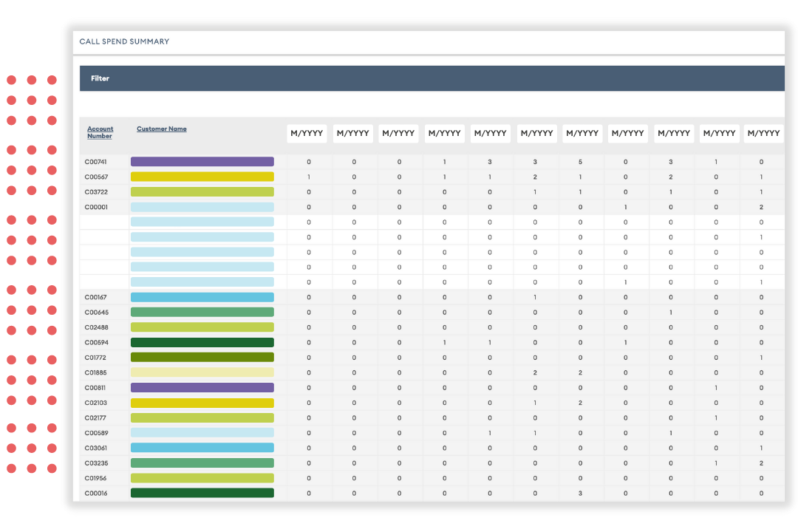Click the value 5 in C00741 row
The image size is (798, 532).
point(580,162)
